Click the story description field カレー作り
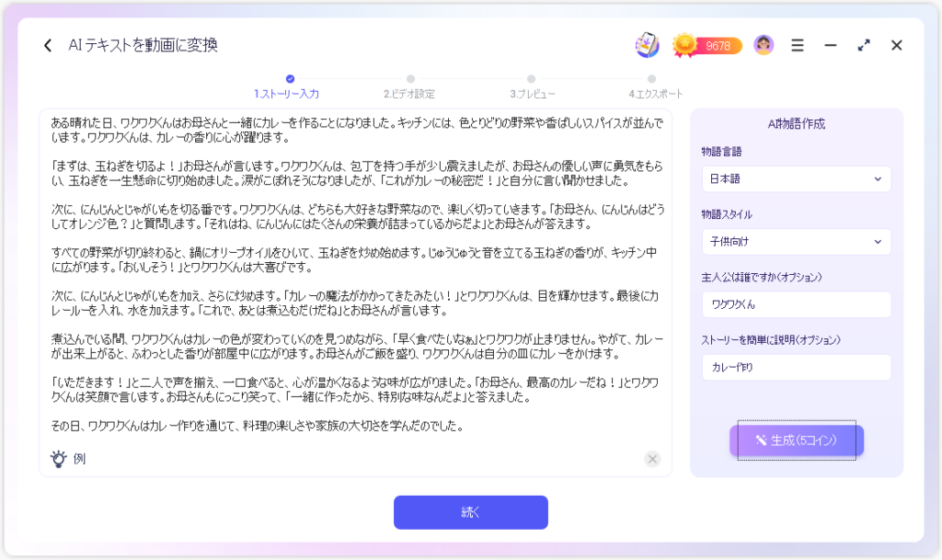Image resolution: width=942 pixels, height=560 pixels. click(x=796, y=368)
